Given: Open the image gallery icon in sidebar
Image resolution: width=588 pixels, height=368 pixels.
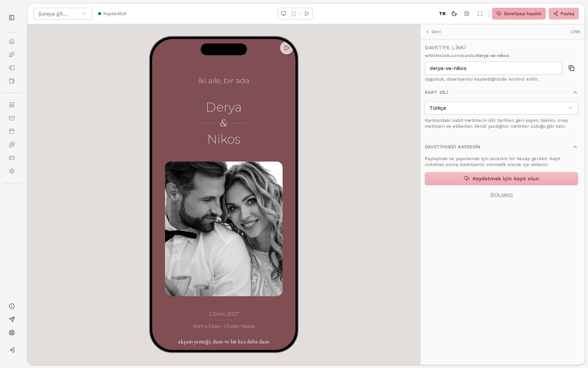Looking at the screenshot, I should point(12,145).
